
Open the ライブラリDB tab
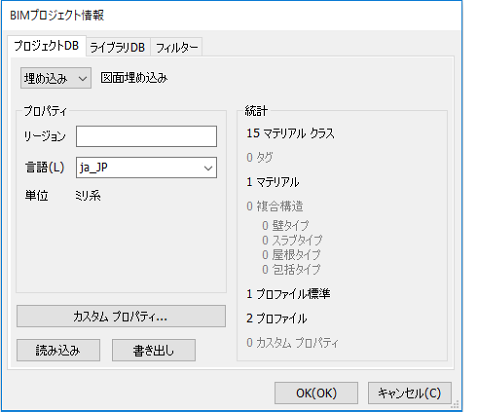(118, 47)
